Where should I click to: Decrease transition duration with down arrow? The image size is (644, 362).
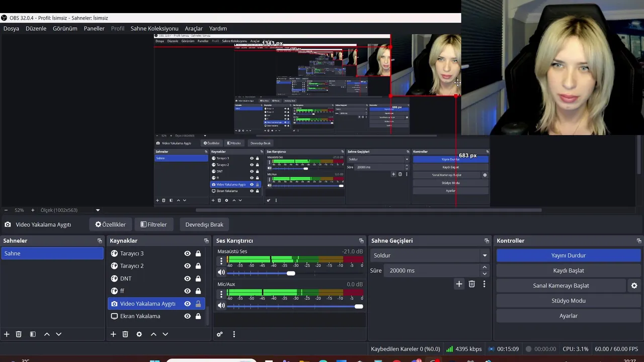[485, 274]
